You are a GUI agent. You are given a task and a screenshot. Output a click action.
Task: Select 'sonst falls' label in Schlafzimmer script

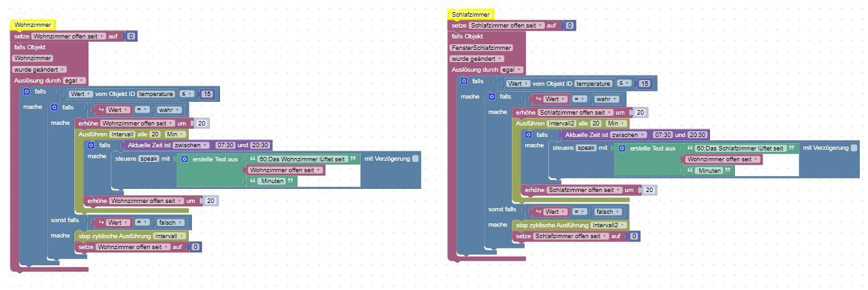tap(502, 209)
